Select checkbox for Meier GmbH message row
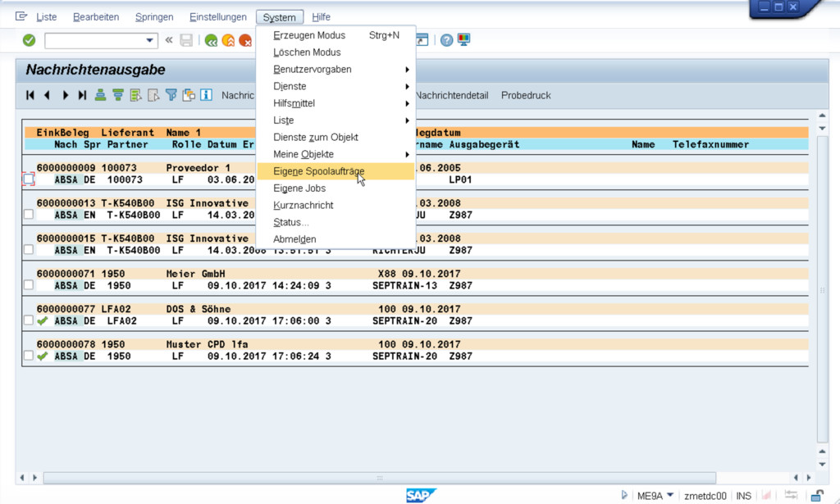The image size is (840, 504). 29,285
